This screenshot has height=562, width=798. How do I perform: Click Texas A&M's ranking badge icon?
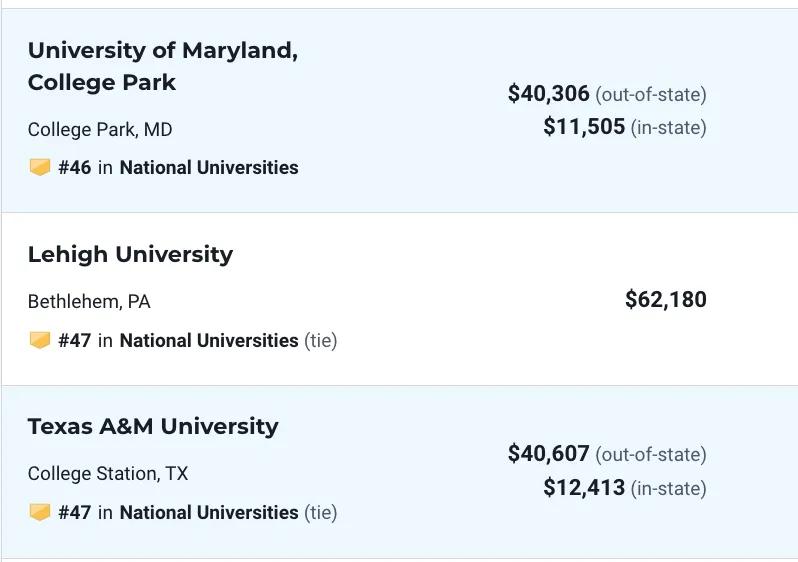40,512
